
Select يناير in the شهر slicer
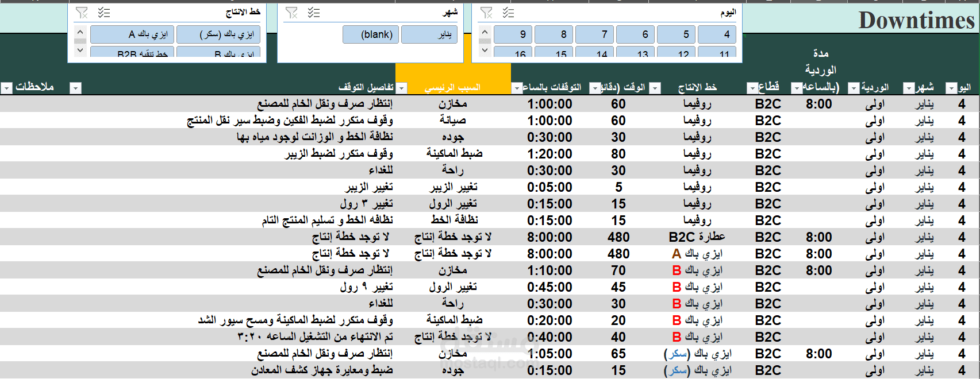coord(429,34)
